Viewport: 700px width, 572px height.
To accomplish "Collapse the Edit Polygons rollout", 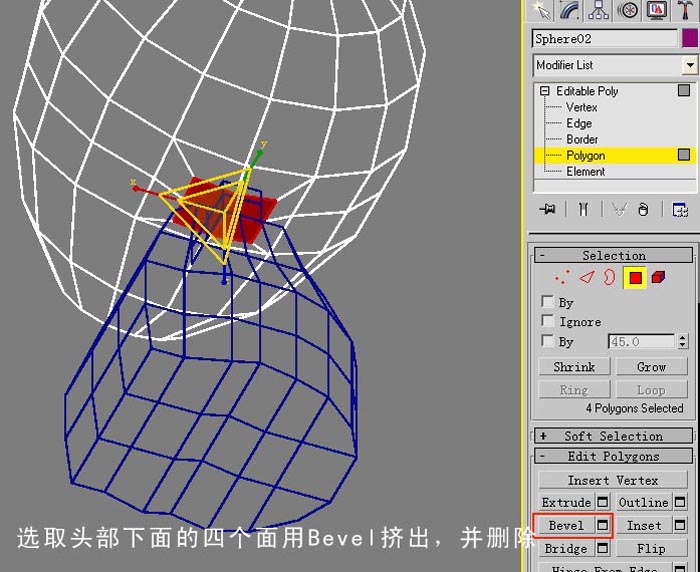I will 613,456.
